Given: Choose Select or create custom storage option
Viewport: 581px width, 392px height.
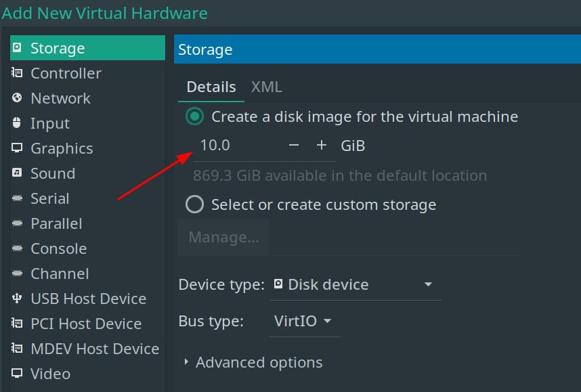Looking at the screenshot, I should point(195,204).
